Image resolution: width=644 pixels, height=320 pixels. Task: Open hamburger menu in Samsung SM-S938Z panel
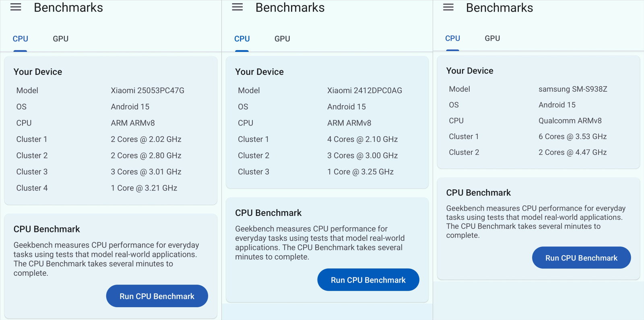[448, 7]
